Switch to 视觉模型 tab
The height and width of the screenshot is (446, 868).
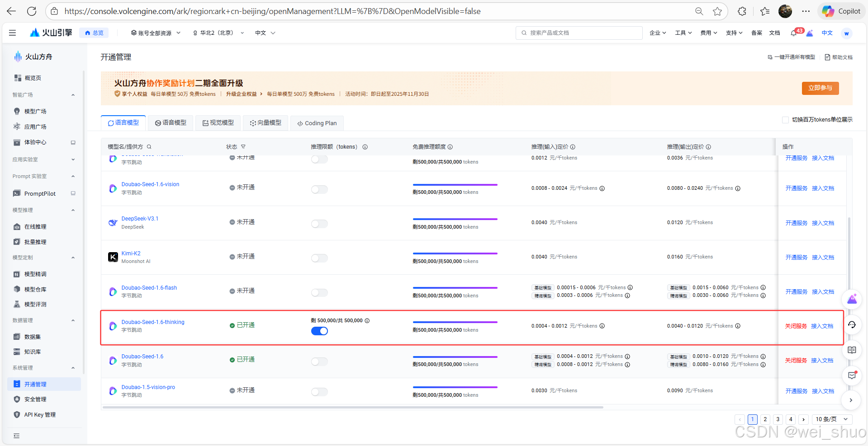pos(218,123)
